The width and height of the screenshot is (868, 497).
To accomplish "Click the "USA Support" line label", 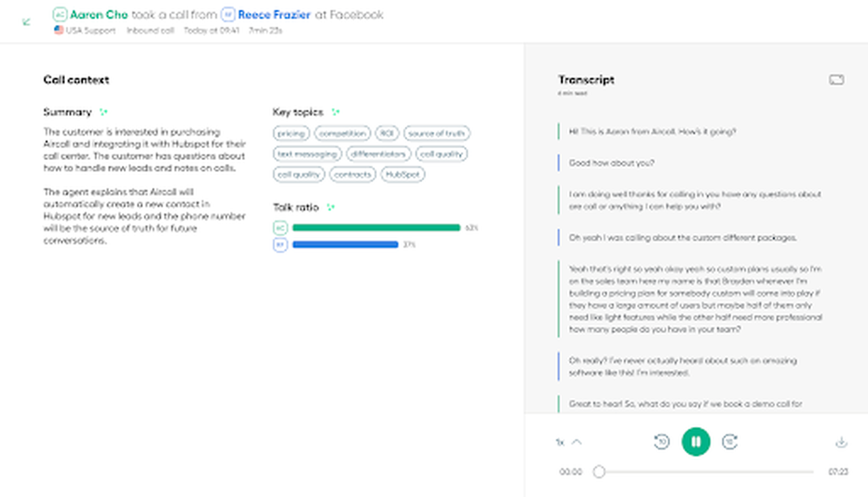I will point(90,31).
